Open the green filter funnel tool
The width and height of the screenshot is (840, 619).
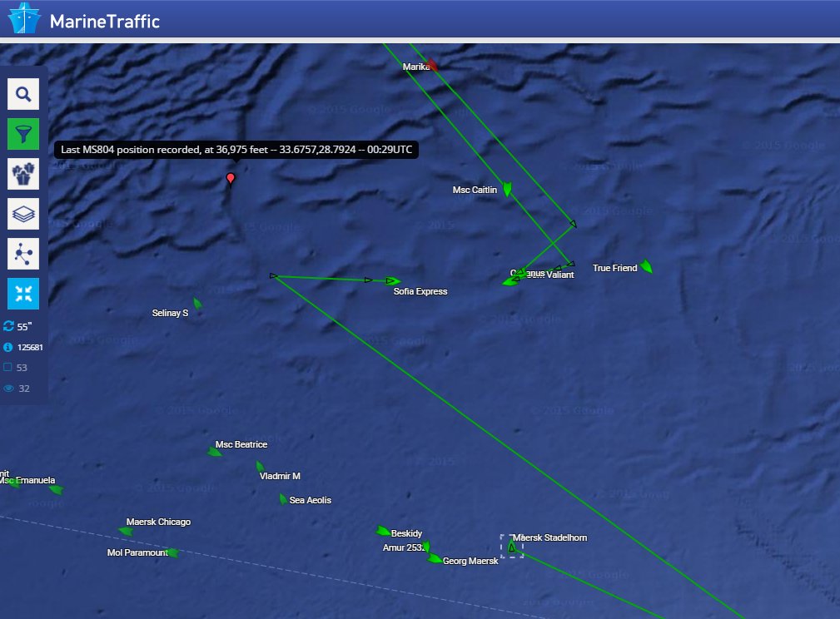(x=23, y=134)
